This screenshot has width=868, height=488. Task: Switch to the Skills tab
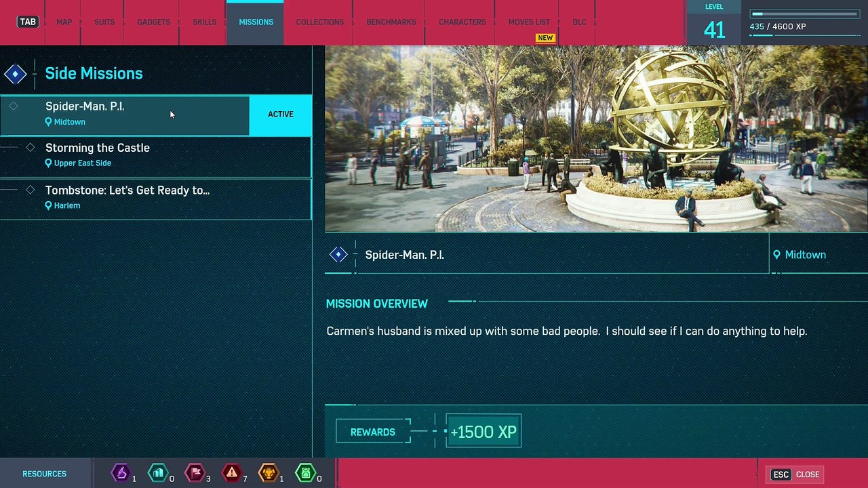[204, 22]
